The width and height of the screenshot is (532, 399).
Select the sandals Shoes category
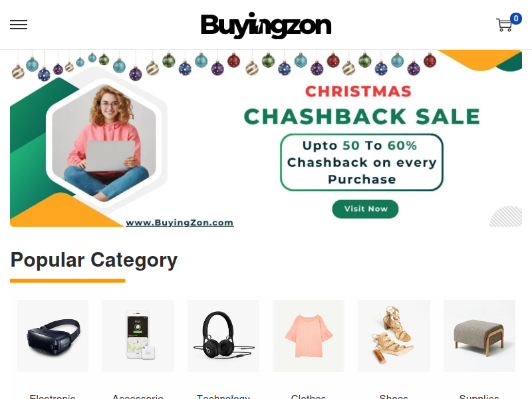[394, 336]
